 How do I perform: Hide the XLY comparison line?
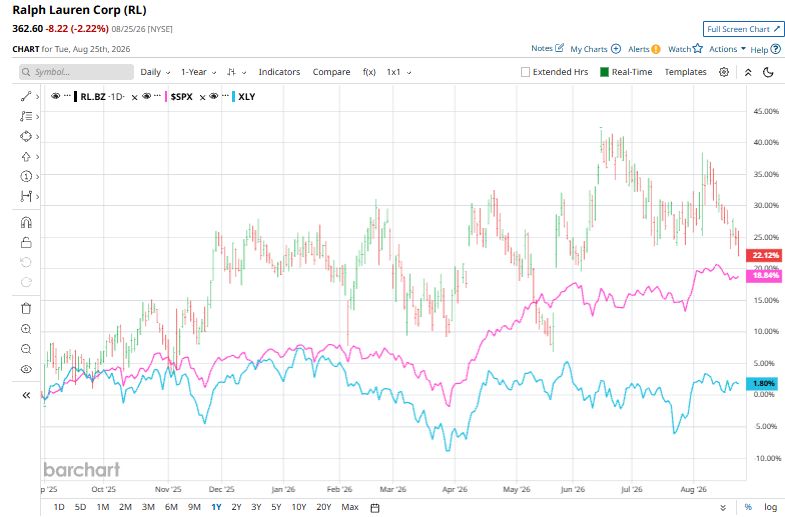tap(214, 96)
